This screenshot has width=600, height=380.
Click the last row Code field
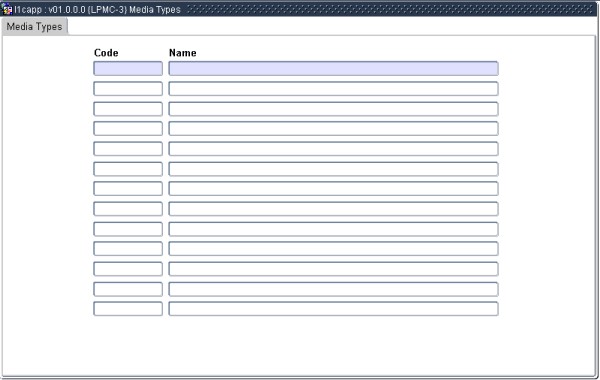point(128,309)
